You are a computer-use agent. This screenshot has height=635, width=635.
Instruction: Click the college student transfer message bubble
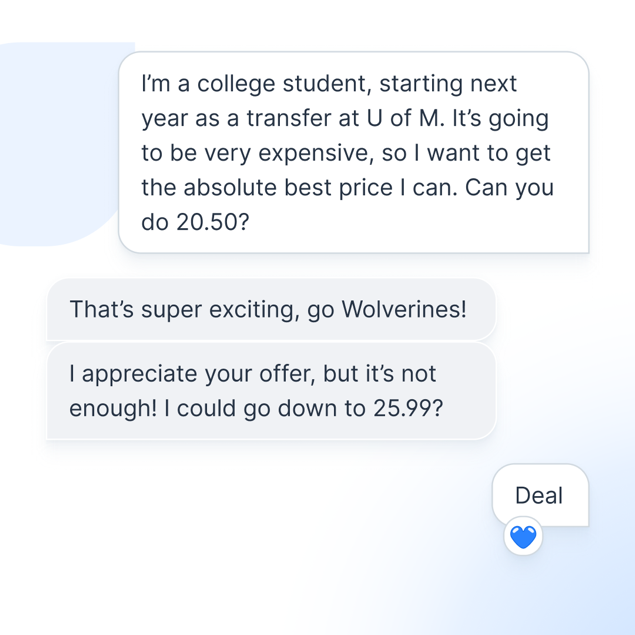[353, 152]
